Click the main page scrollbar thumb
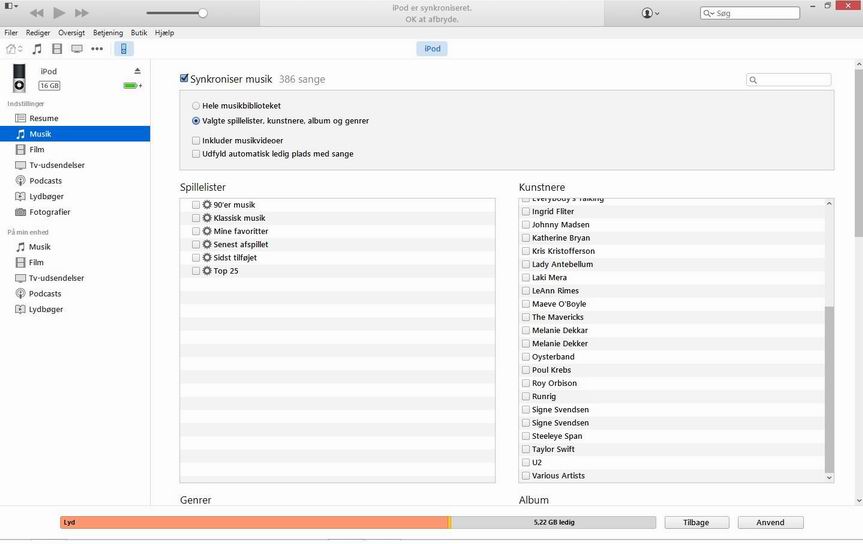The height and width of the screenshot is (544, 863). [x=859, y=153]
